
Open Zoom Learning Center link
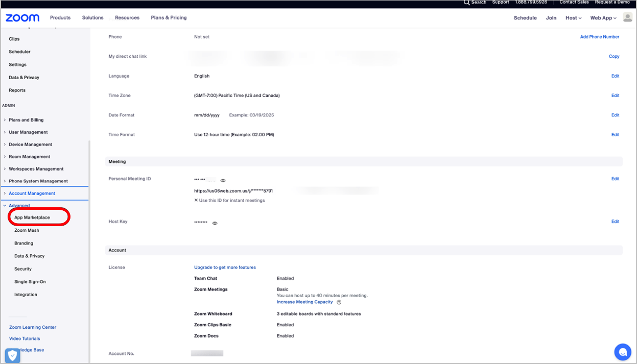(x=33, y=327)
